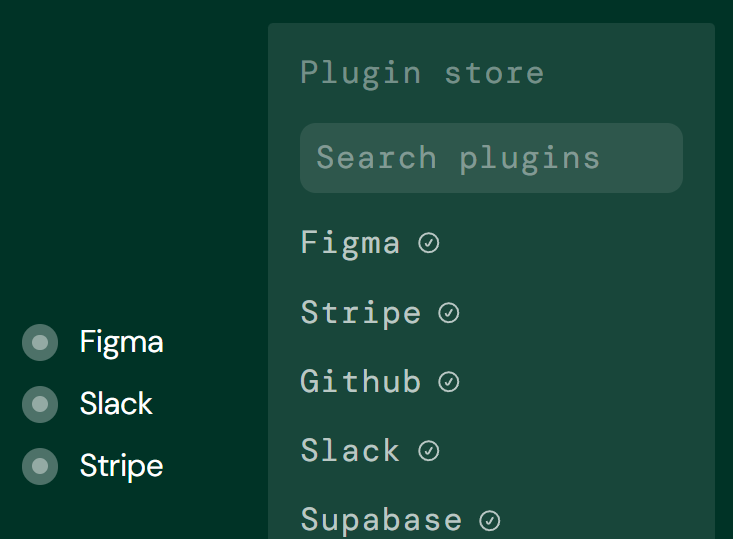The width and height of the screenshot is (733, 540).
Task: Select the Slack radio button
Action: [x=40, y=404]
